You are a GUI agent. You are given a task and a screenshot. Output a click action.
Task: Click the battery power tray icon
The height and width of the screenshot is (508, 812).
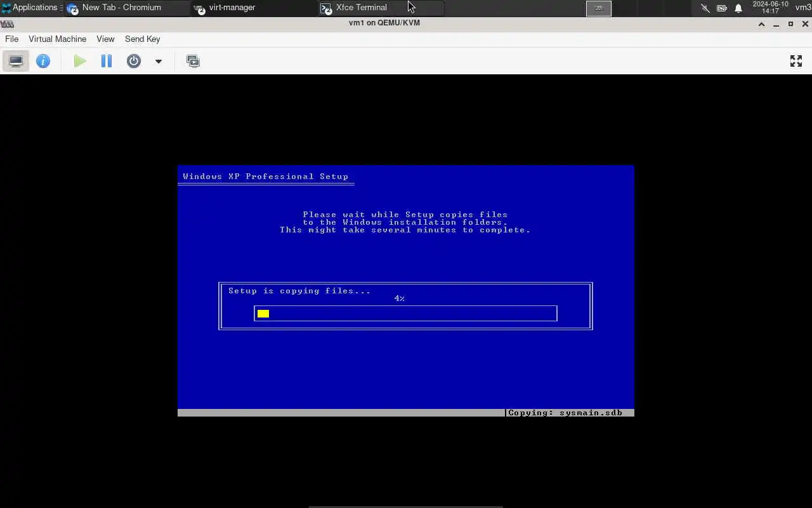(722, 8)
